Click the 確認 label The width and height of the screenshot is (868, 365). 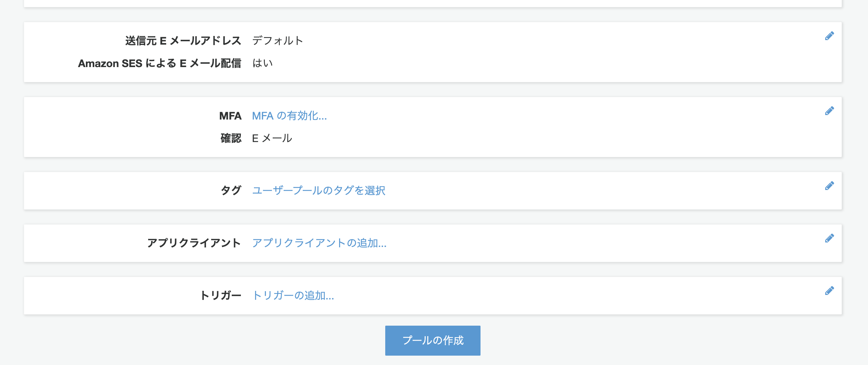tap(231, 138)
